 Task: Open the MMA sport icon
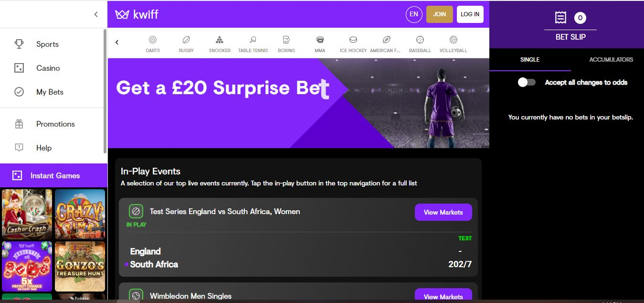(320, 40)
